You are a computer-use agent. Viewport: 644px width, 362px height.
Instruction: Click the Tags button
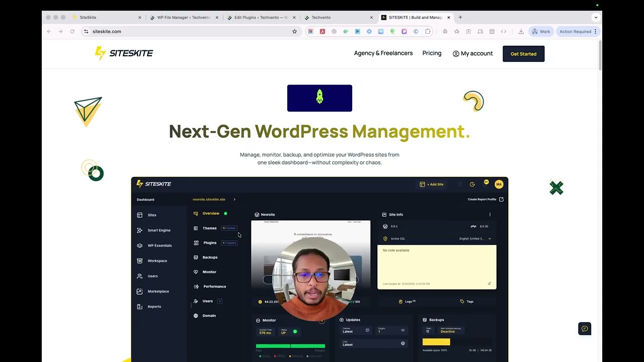click(466, 302)
